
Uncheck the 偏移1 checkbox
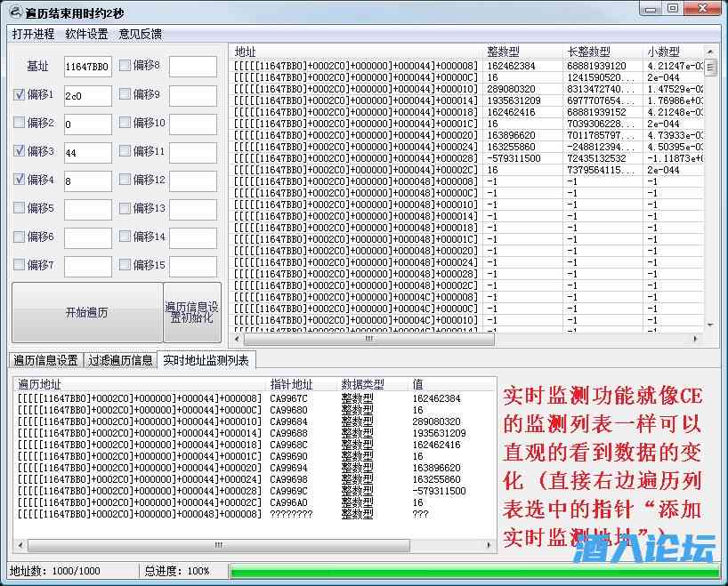tap(20, 94)
